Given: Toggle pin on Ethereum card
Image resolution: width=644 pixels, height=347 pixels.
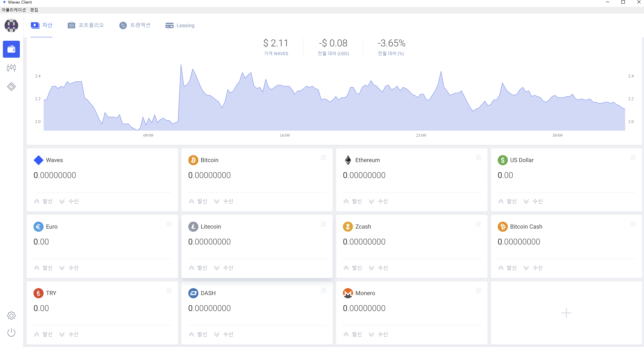Looking at the screenshot, I should (478, 157).
